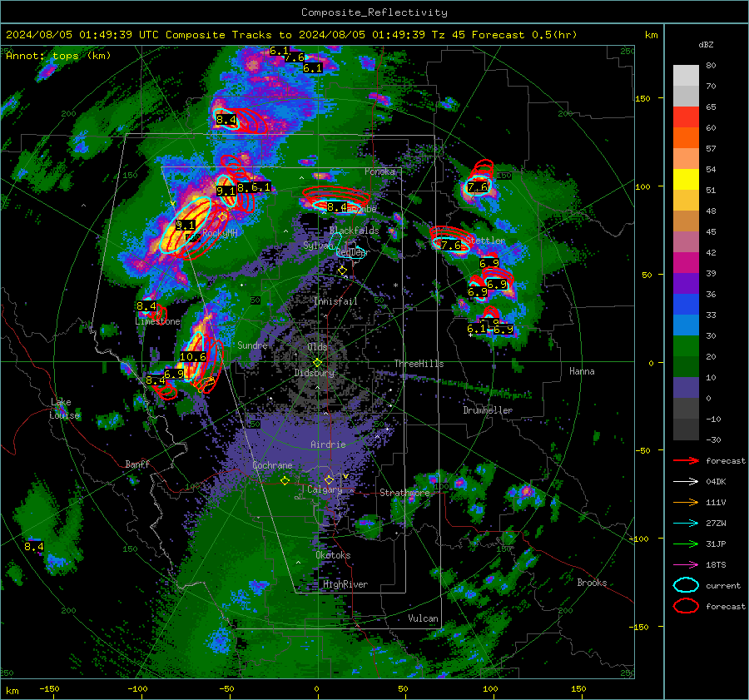Pick the light gray 80-70 dBZ swatch
749x700 pixels.
(686, 76)
